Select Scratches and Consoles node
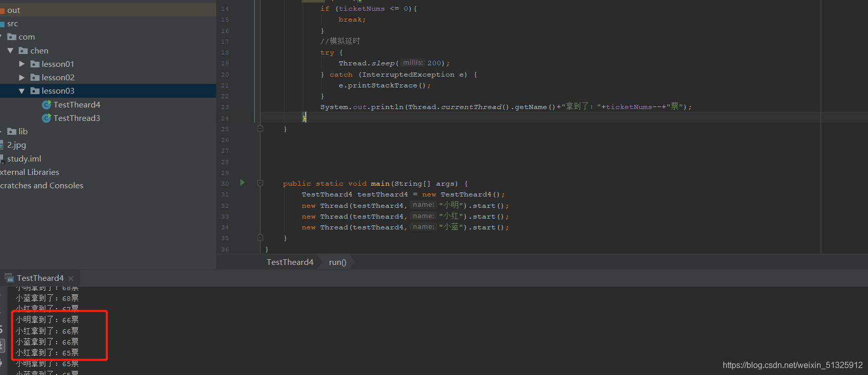868x375 pixels. coord(42,186)
